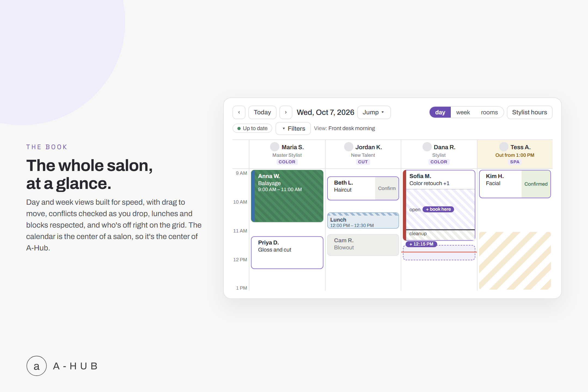Click the A-HUB logo circle
This screenshot has height=392, width=588.
click(36, 366)
